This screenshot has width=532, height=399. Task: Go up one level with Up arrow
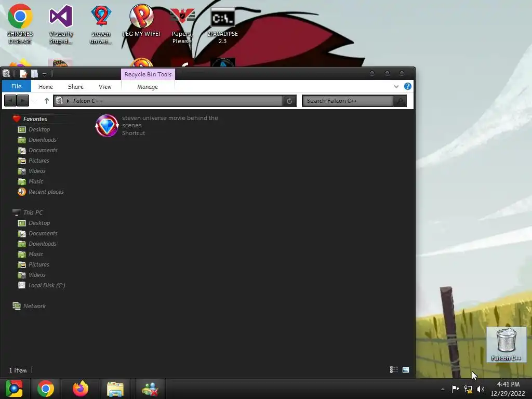[x=46, y=101]
